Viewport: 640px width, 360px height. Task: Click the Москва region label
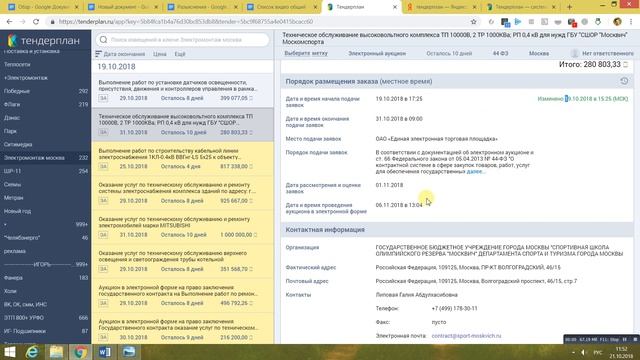coord(539,53)
